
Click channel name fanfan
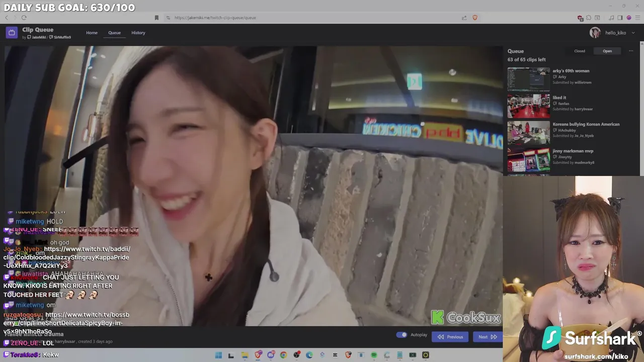click(563, 104)
